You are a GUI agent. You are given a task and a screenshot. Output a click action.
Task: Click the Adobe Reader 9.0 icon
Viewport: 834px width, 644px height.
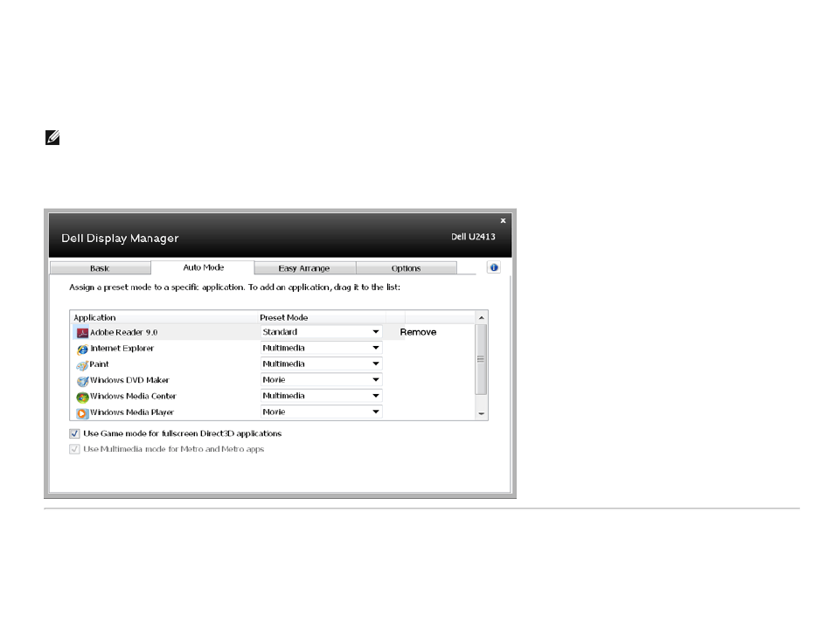[82, 333]
